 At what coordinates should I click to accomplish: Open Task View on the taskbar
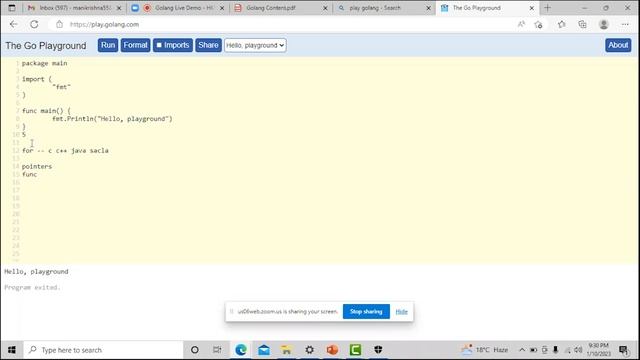[x=217, y=350]
